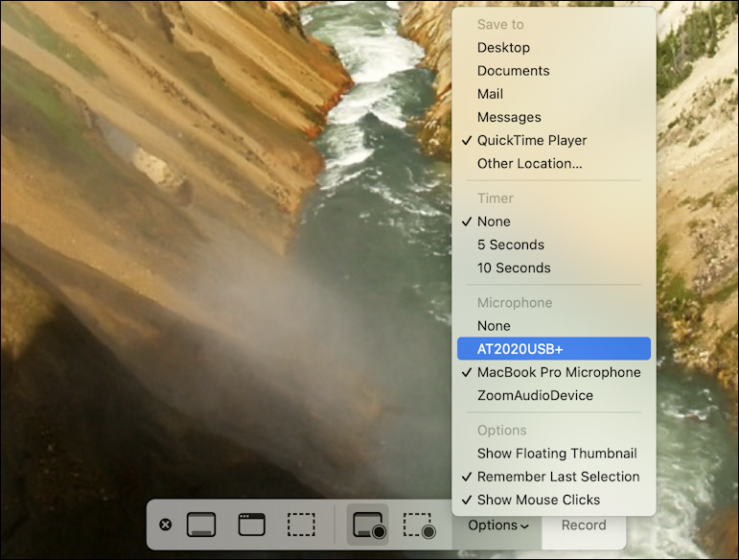This screenshot has width=739, height=560.
Task: Choose Messages as save destination
Action: [x=554, y=117]
